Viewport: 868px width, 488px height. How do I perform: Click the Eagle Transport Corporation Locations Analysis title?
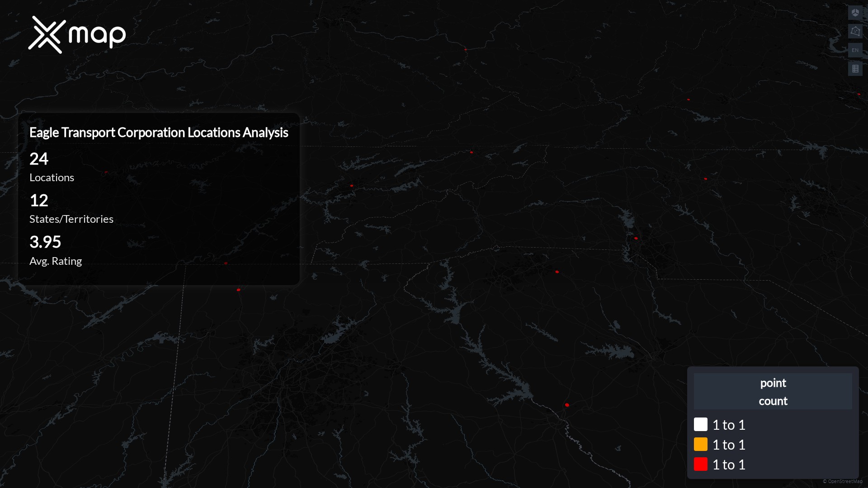pyautogui.click(x=159, y=132)
